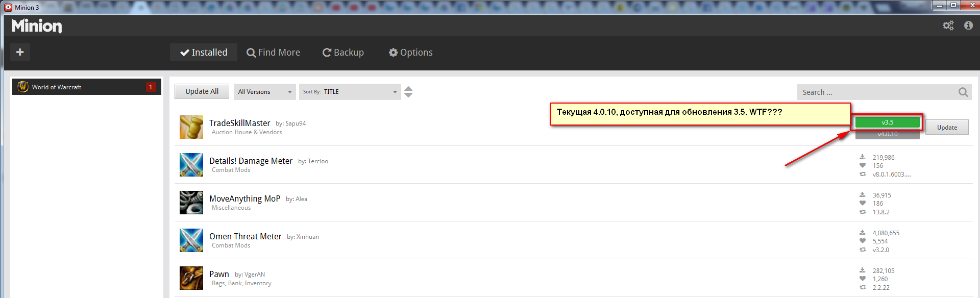Open MoveAnything MoP addon title
Viewport: 980px width, 298px height.
[244, 198]
